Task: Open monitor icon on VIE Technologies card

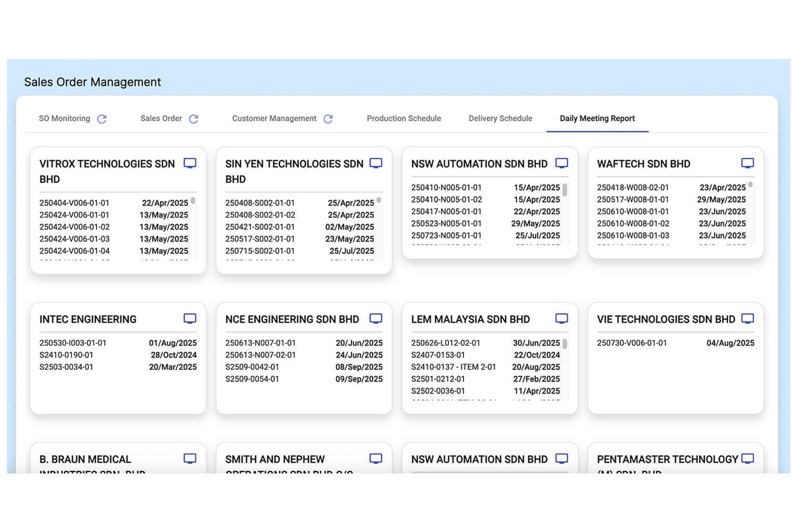Action: (747, 319)
